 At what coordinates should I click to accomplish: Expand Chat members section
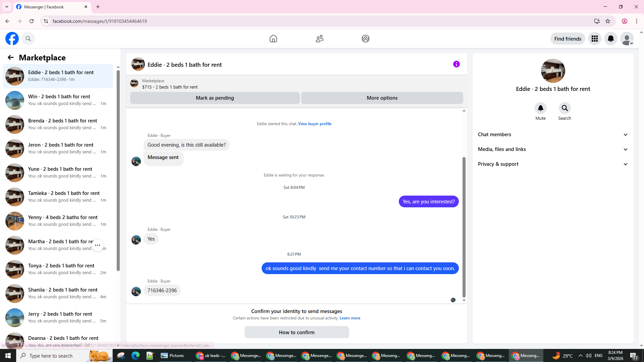[553, 135]
